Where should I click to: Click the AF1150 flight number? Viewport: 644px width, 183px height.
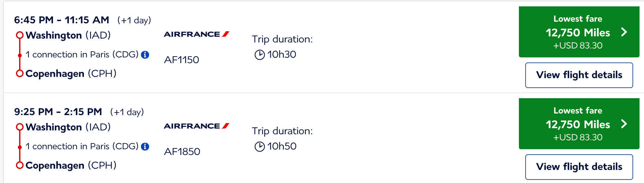tap(182, 60)
